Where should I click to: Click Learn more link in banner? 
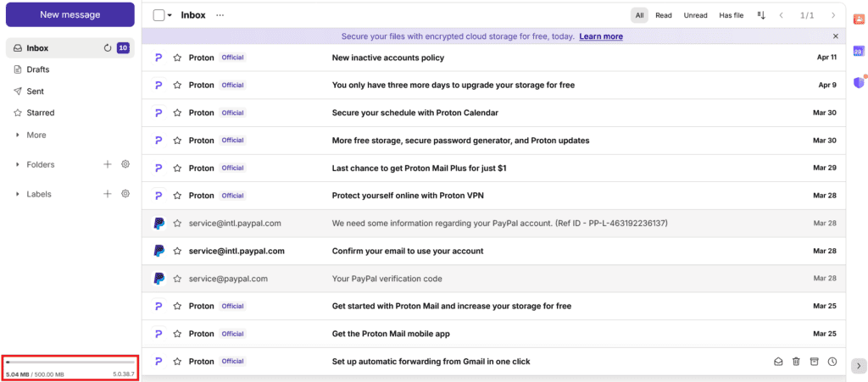click(601, 36)
